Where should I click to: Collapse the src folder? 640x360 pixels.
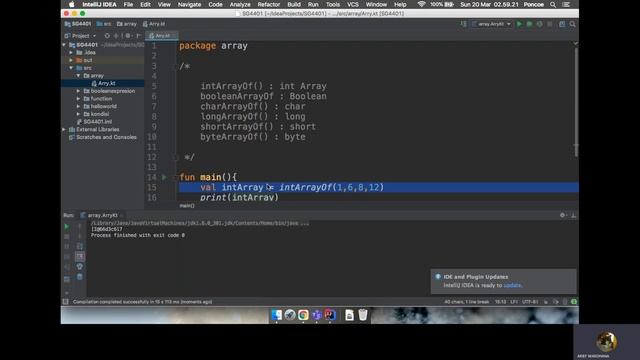pos(71,68)
